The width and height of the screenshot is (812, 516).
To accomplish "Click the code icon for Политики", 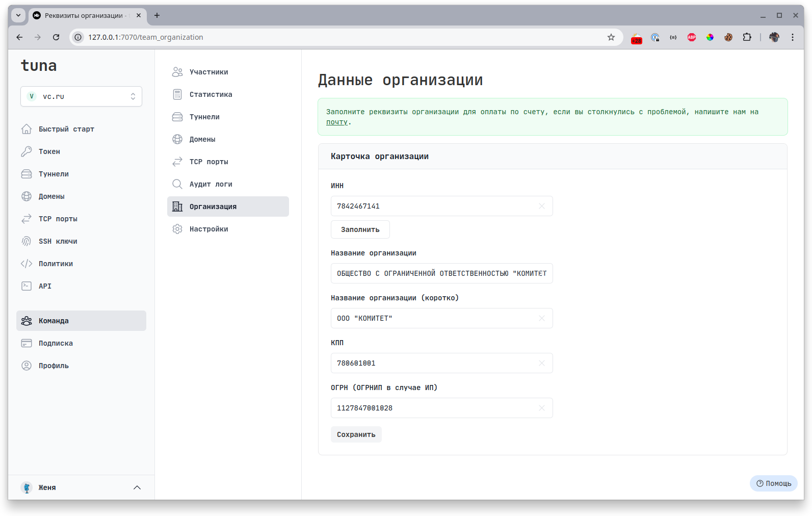I will tap(27, 264).
